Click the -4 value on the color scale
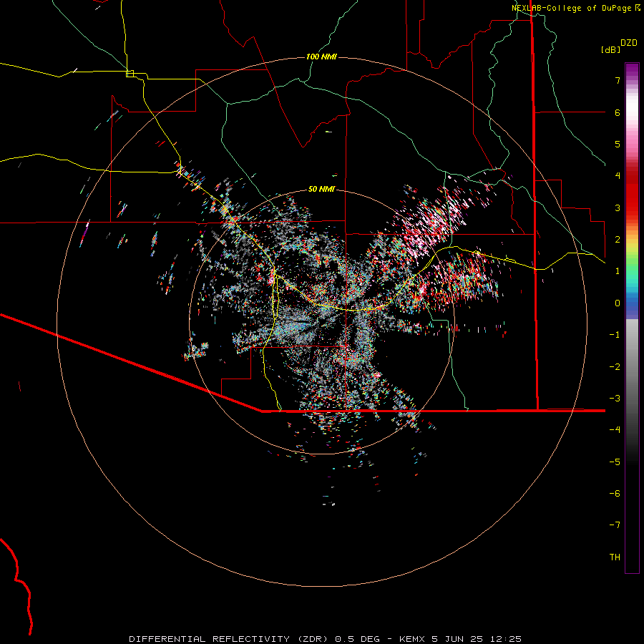 coord(615,430)
